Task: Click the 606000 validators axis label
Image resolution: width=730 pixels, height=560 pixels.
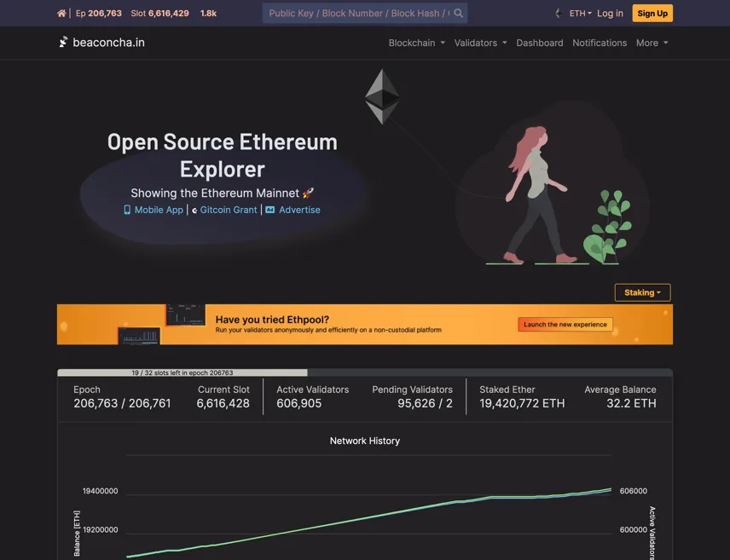Action: pos(633,491)
